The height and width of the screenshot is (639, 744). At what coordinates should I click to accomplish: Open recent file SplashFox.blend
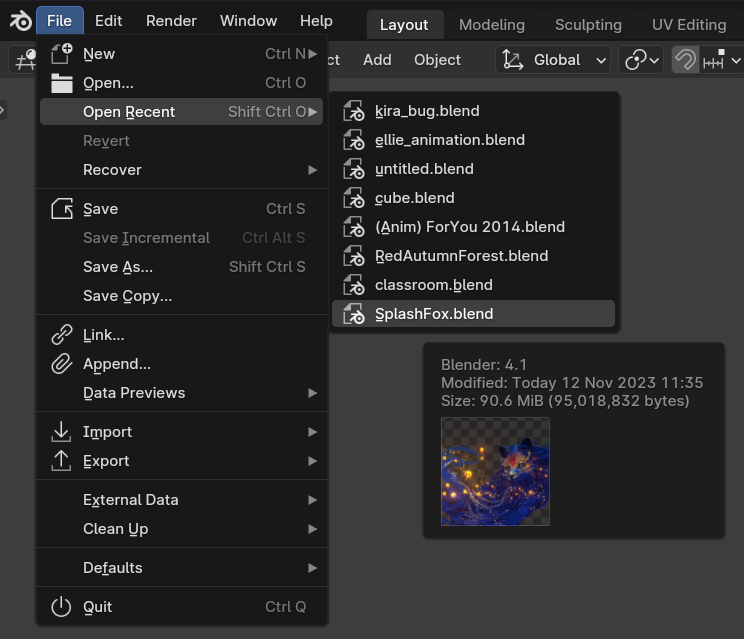point(474,314)
